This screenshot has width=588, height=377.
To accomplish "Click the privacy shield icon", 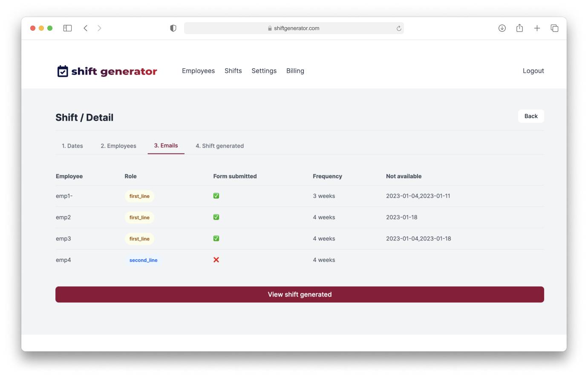I will click(x=173, y=28).
